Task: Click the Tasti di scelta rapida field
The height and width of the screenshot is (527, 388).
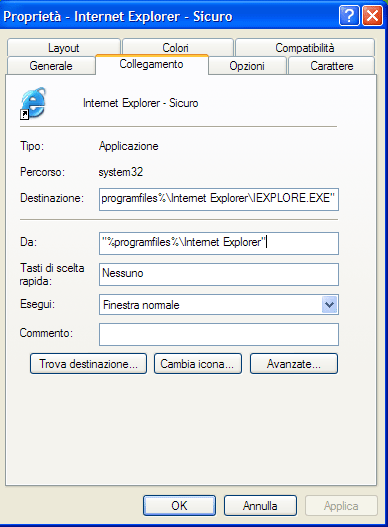Action: click(x=219, y=274)
